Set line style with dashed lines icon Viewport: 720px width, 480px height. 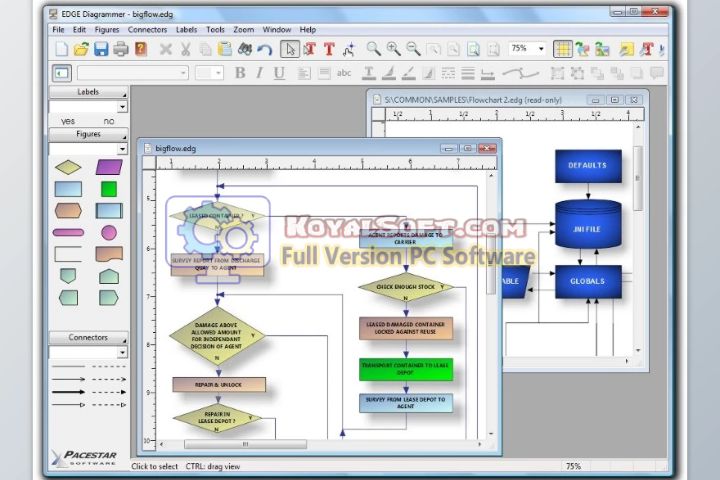point(448,73)
